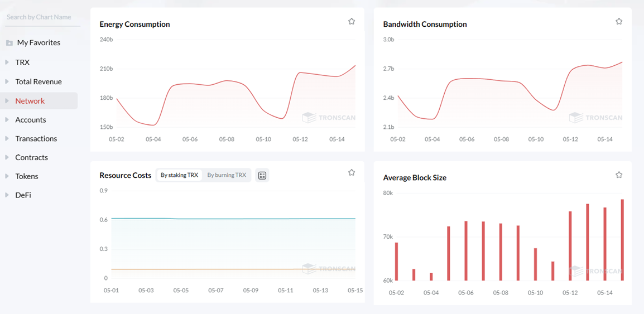Expand the Total Revenue arrow
Viewport: 644px width, 314px height.
[7, 81]
